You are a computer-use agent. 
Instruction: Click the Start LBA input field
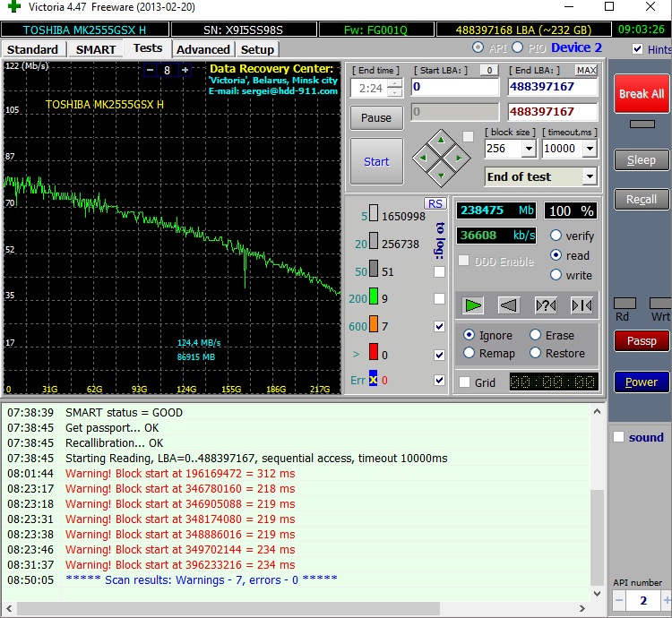454,87
